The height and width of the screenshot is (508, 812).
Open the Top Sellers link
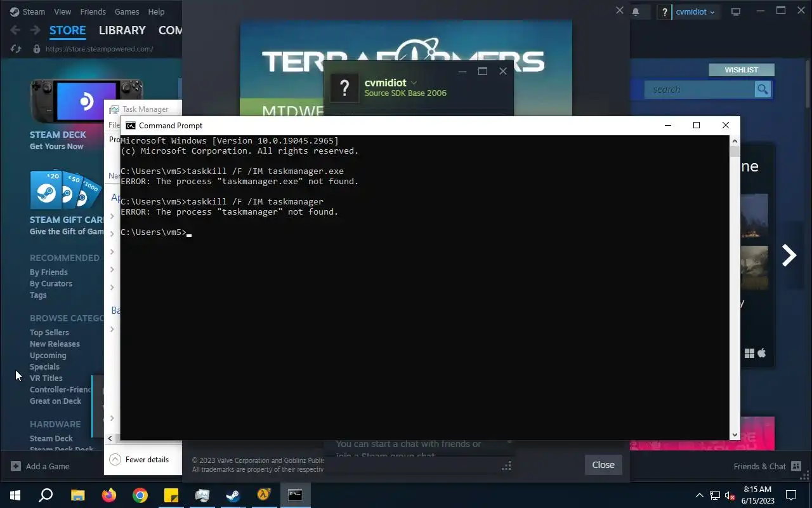(x=49, y=332)
